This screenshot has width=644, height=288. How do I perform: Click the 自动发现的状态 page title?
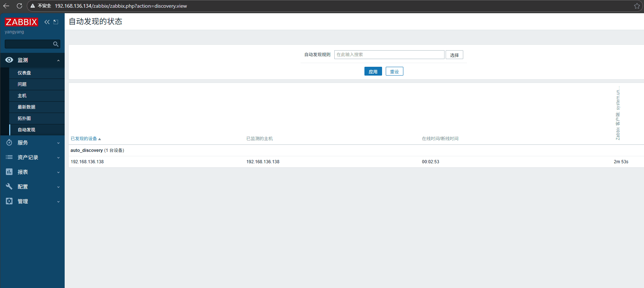pos(96,22)
